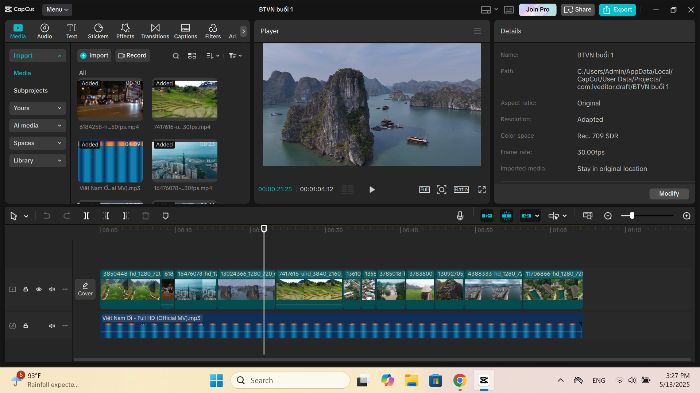The image size is (700, 393).
Task: Expand the Library section
Action: [x=37, y=160]
